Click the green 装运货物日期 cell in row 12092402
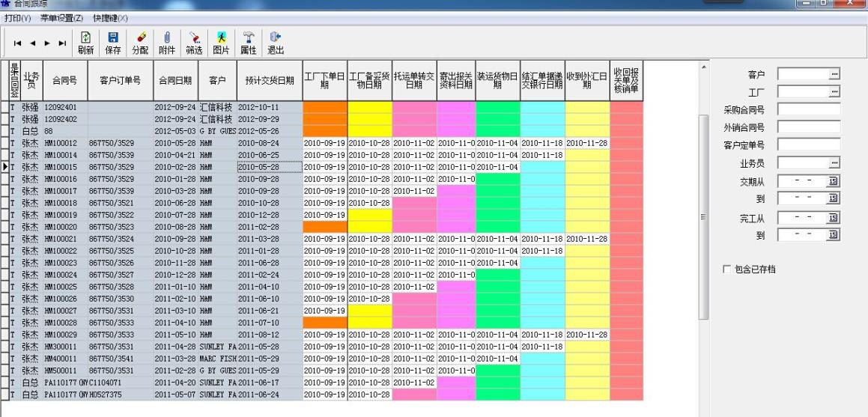868x417 pixels. click(x=498, y=120)
